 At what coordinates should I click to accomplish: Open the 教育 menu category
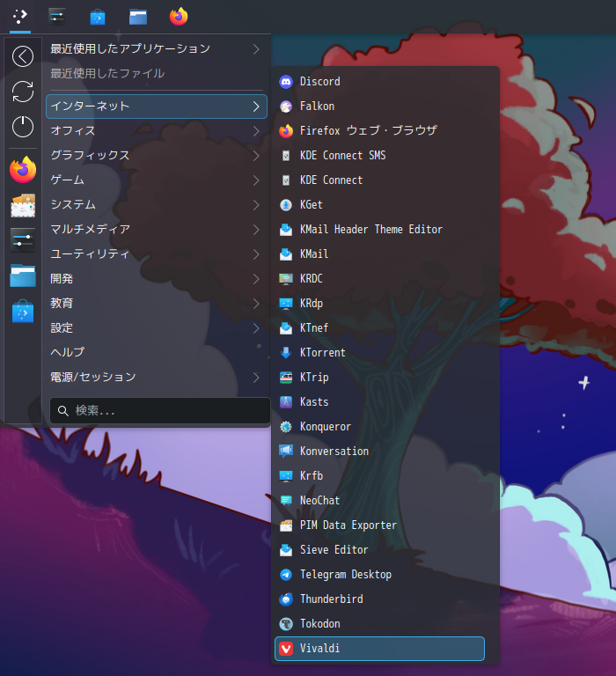coord(157,304)
